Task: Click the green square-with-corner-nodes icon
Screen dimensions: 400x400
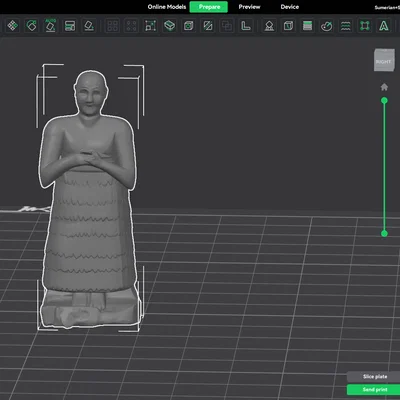Action: coord(365,26)
